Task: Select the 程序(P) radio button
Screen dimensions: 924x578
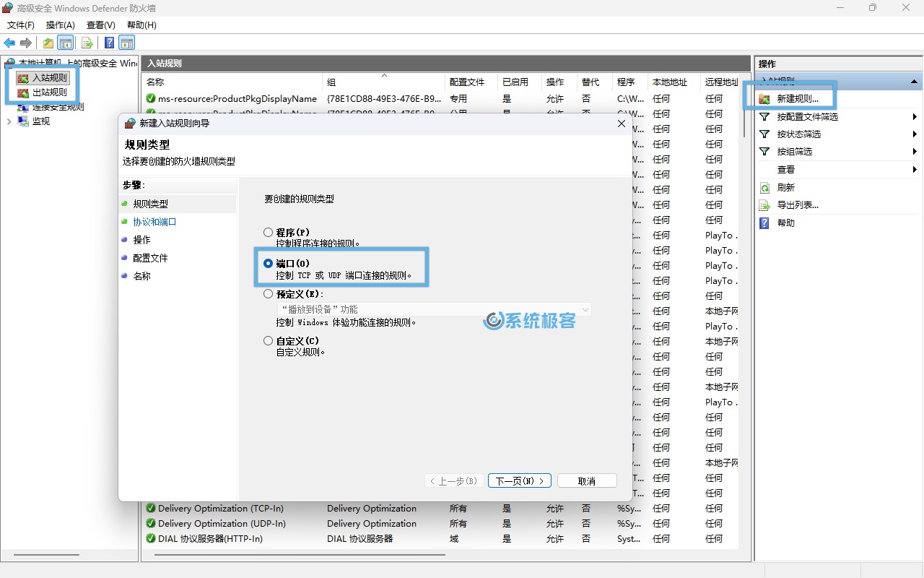Action: (x=269, y=233)
